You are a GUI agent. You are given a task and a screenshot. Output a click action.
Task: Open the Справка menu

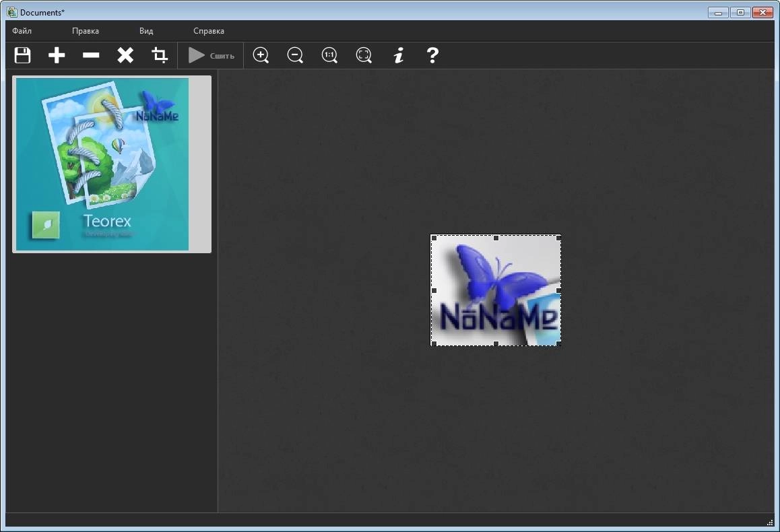pyautogui.click(x=208, y=31)
